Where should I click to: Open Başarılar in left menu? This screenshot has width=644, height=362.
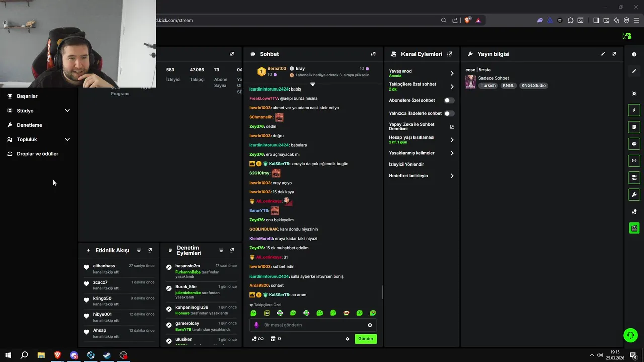27,96
